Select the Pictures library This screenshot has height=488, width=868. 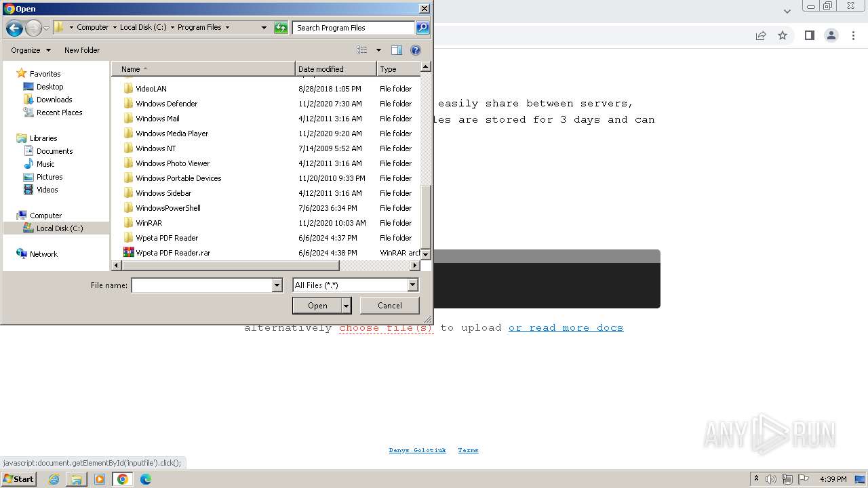point(49,177)
